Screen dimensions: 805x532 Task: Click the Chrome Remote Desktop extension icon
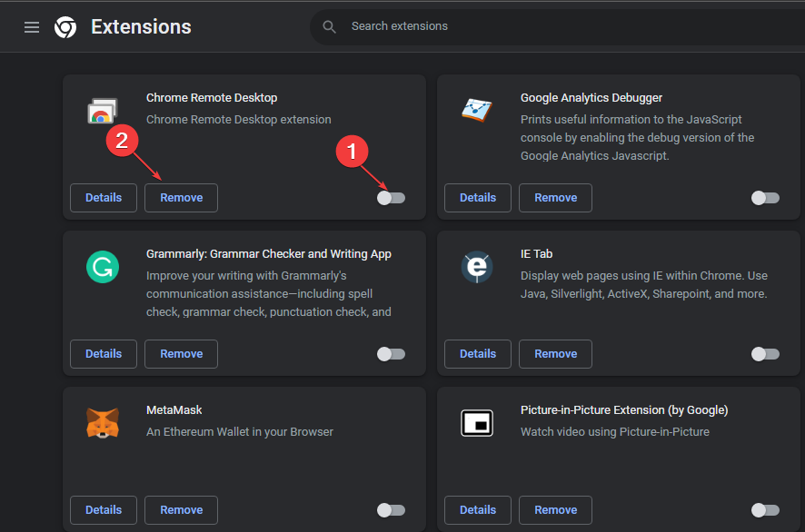click(102, 112)
